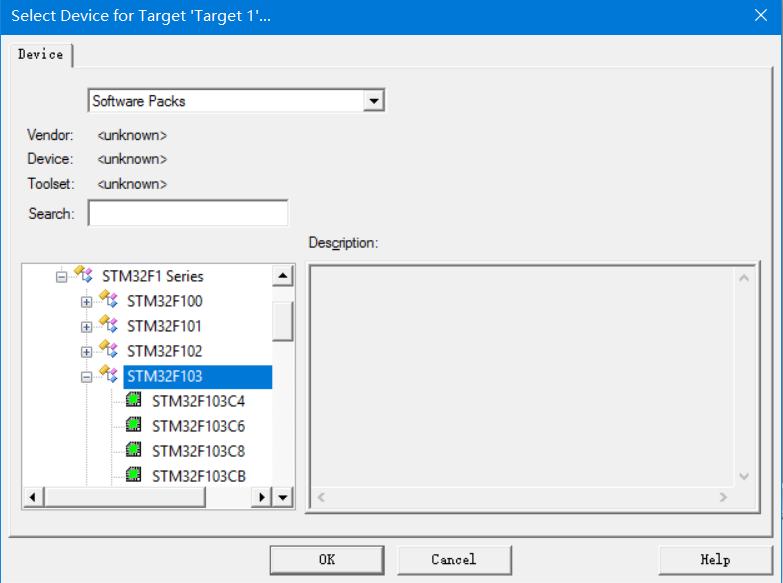Screen dimensions: 783x583
Task: Confirm selection with the OK button
Action: click(327, 560)
